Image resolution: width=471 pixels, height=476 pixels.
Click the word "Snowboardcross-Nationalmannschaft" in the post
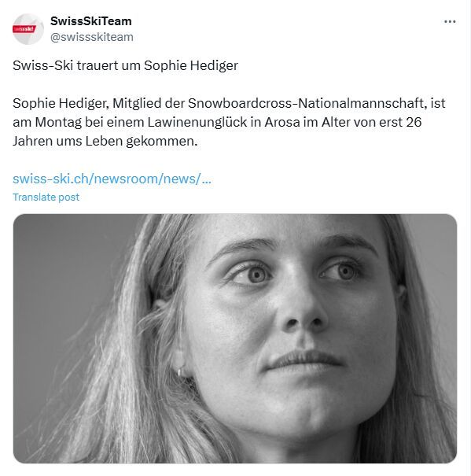(306, 103)
